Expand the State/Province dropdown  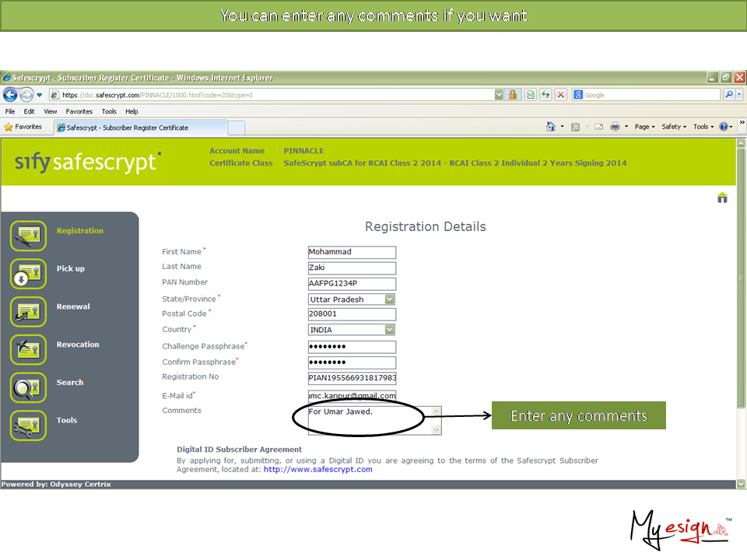click(x=390, y=299)
